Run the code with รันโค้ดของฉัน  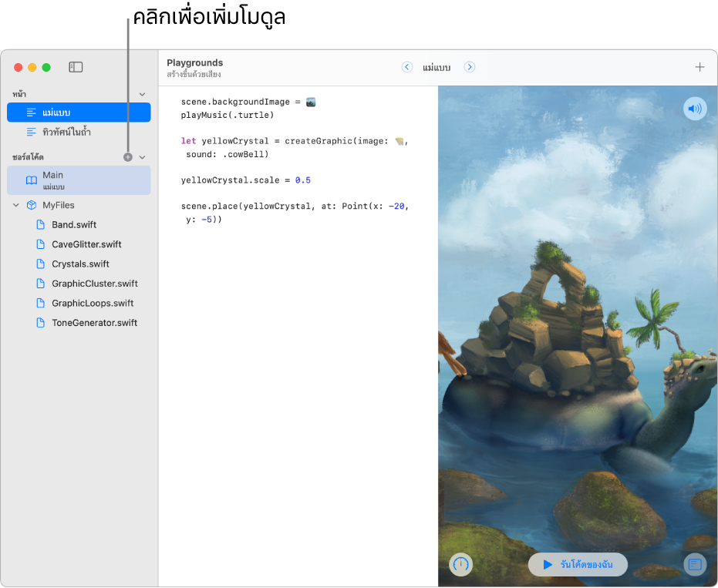click(578, 565)
